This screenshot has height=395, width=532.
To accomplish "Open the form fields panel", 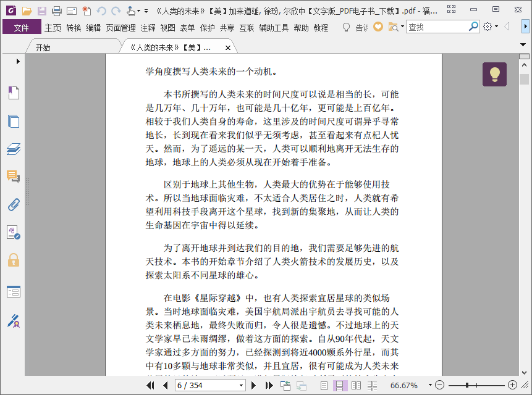I will [14, 292].
